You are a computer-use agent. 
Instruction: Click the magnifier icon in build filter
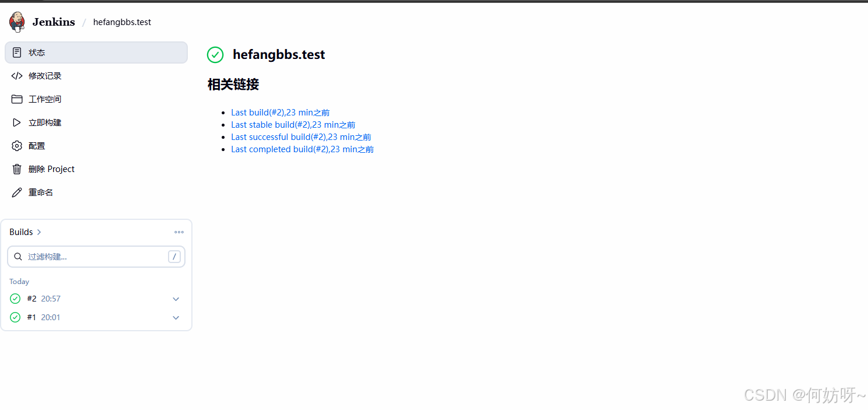click(18, 257)
